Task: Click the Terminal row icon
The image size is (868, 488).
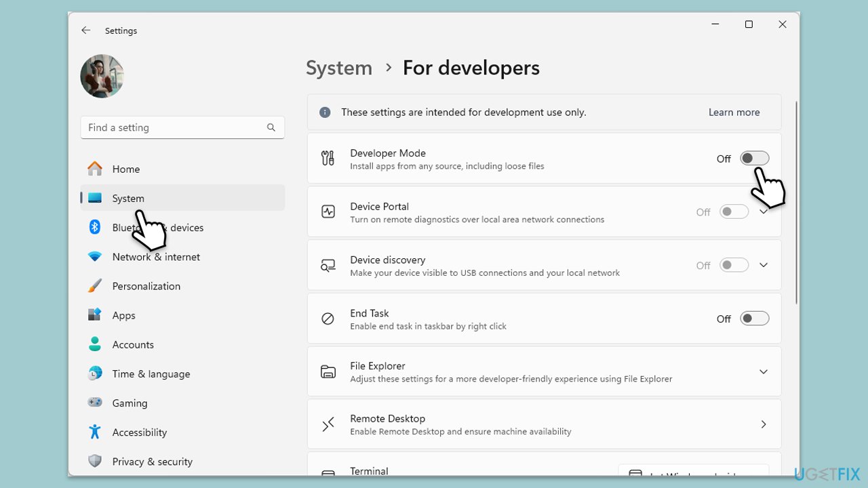Action: (x=328, y=472)
